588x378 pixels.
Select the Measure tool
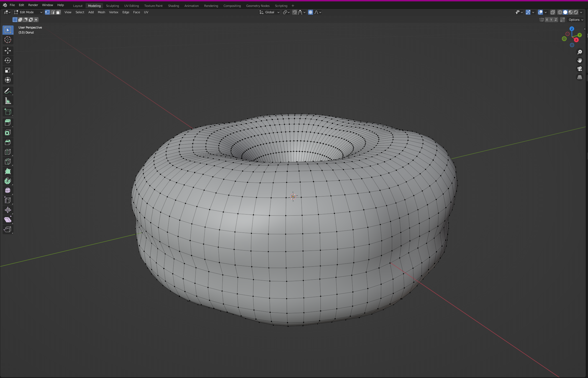coord(7,101)
